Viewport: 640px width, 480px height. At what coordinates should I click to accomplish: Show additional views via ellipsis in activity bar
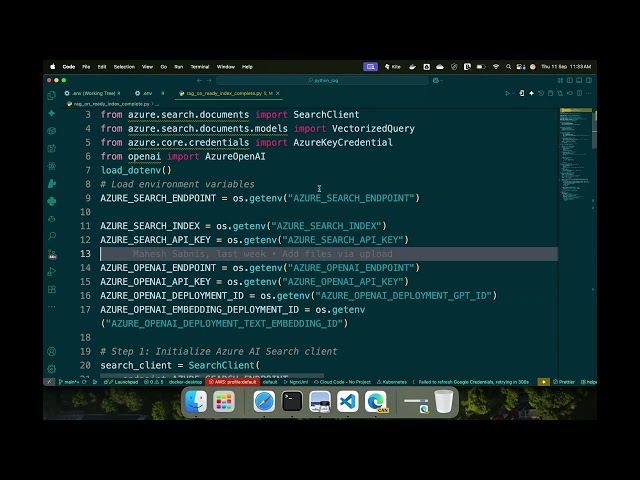(52, 306)
